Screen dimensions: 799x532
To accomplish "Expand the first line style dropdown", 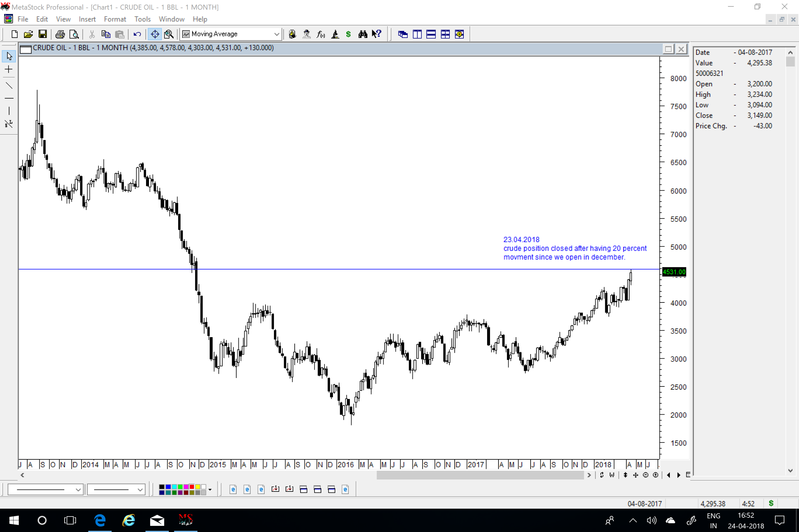I will 78,489.
